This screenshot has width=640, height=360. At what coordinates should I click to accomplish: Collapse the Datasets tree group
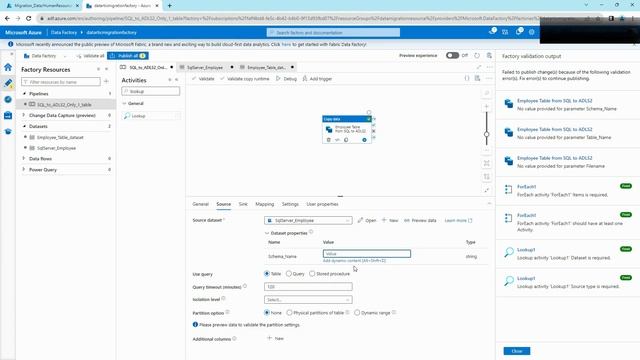pos(24,127)
